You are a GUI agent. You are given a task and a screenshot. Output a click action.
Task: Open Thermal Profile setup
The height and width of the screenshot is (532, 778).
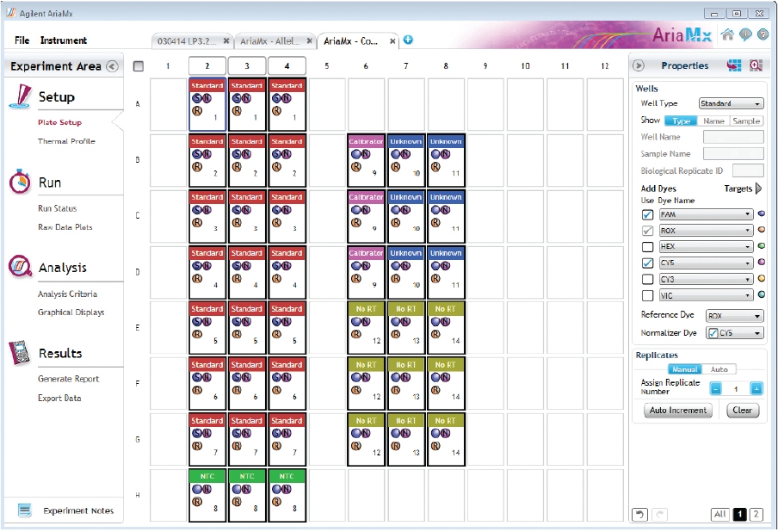pos(66,141)
